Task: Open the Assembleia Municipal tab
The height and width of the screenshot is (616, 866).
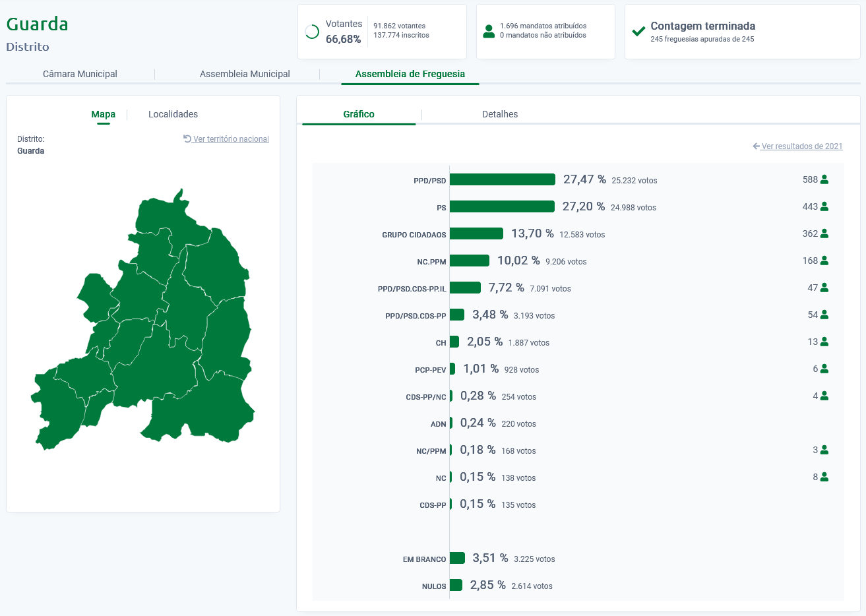Action: tap(245, 74)
